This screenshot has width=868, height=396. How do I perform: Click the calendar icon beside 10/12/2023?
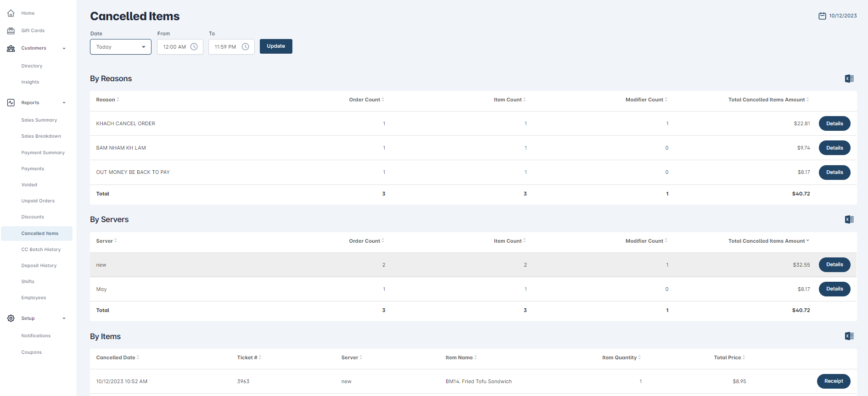pyautogui.click(x=822, y=16)
